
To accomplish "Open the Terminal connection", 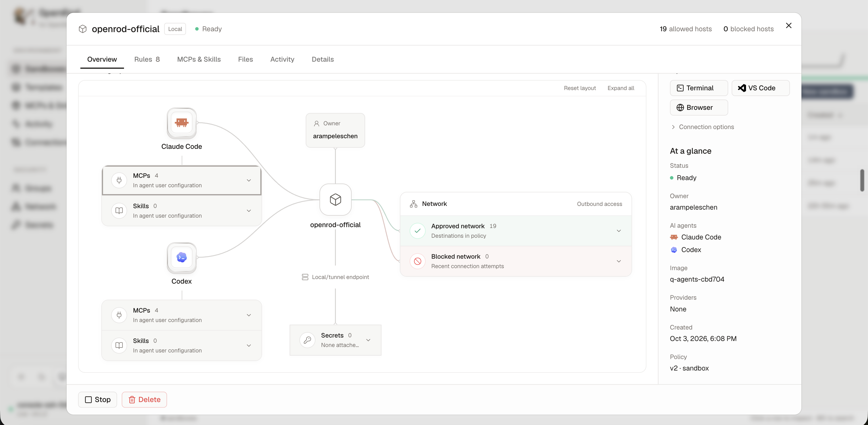I will click(x=699, y=88).
